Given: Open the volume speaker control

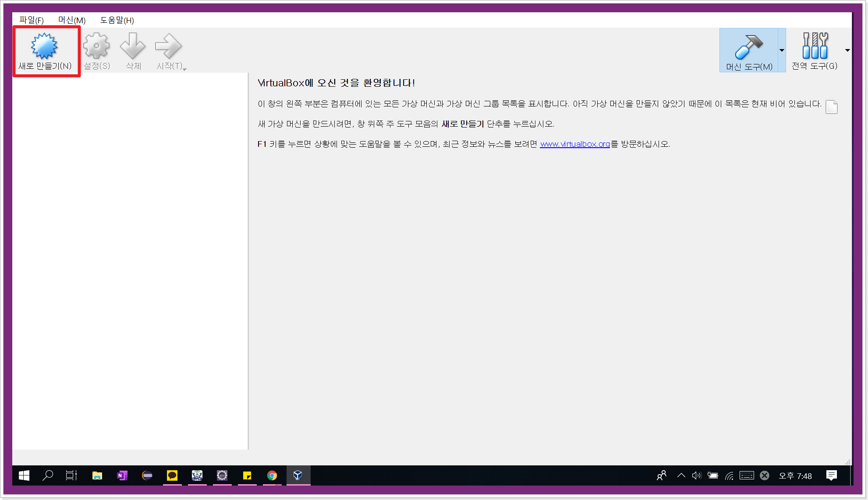Looking at the screenshot, I should click(x=697, y=475).
